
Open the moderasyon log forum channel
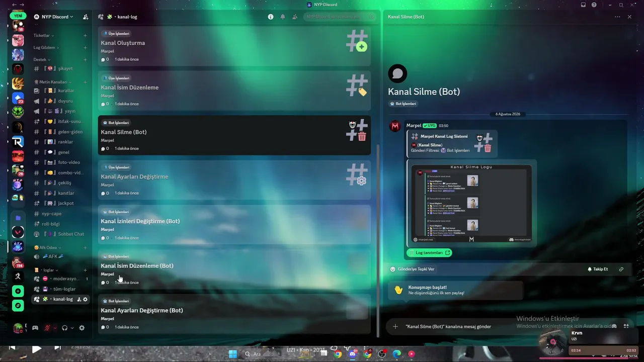point(60,279)
